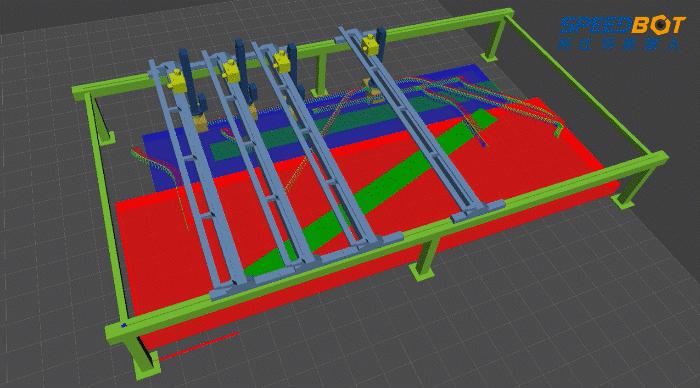Viewport: 700px width, 388px height.
Task: Select the diagonal bright green strip
Action: pyautogui.click(x=371, y=194)
